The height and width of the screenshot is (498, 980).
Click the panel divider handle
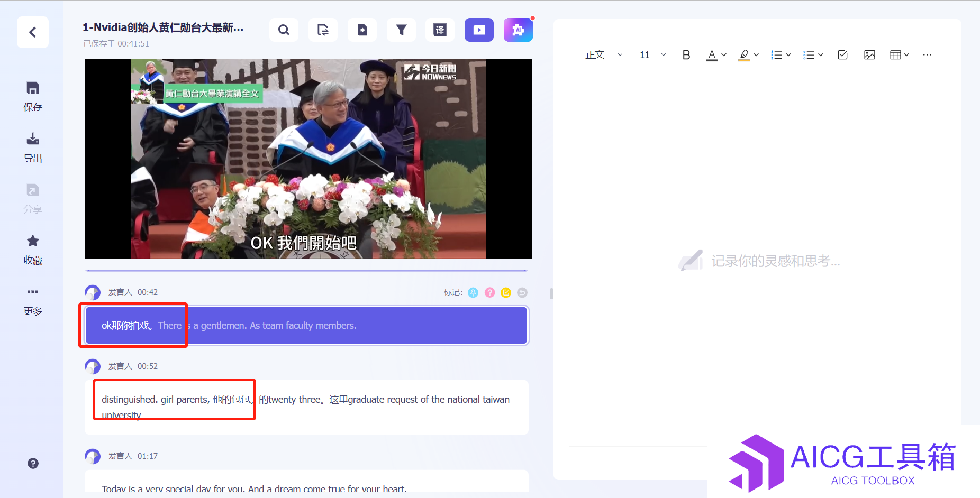[551, 293]
